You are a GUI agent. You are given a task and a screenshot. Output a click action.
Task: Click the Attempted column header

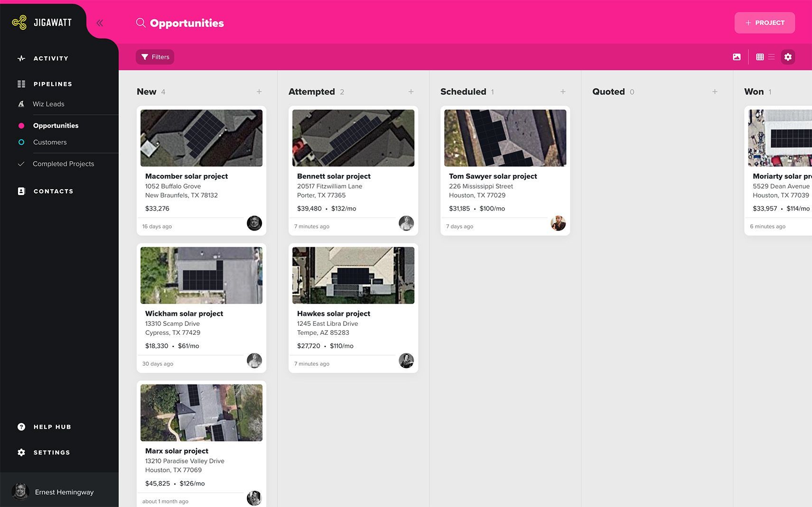click(x=312, y=92)
